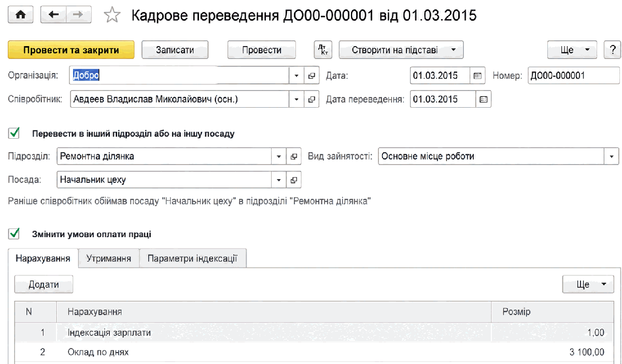This screenshot has width=622, height=364.
Task: Open calendar for the Дата field
Action: [477, 76]
